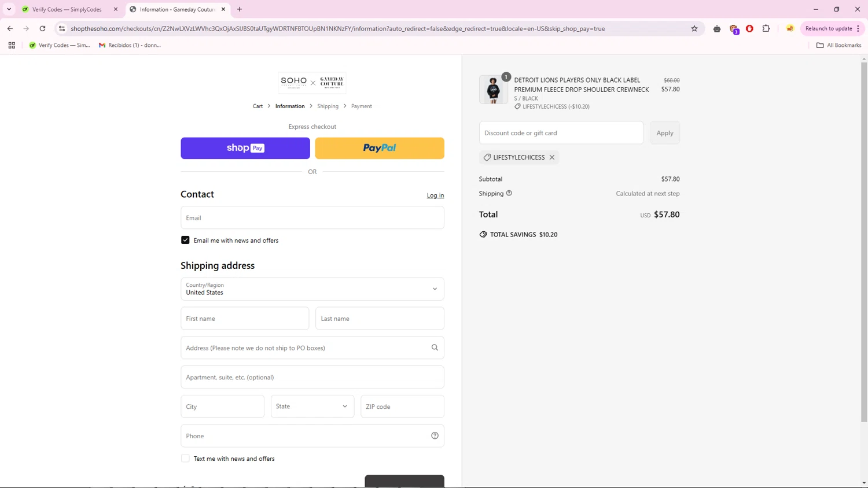Focus Discount code or gift card field

561,133
